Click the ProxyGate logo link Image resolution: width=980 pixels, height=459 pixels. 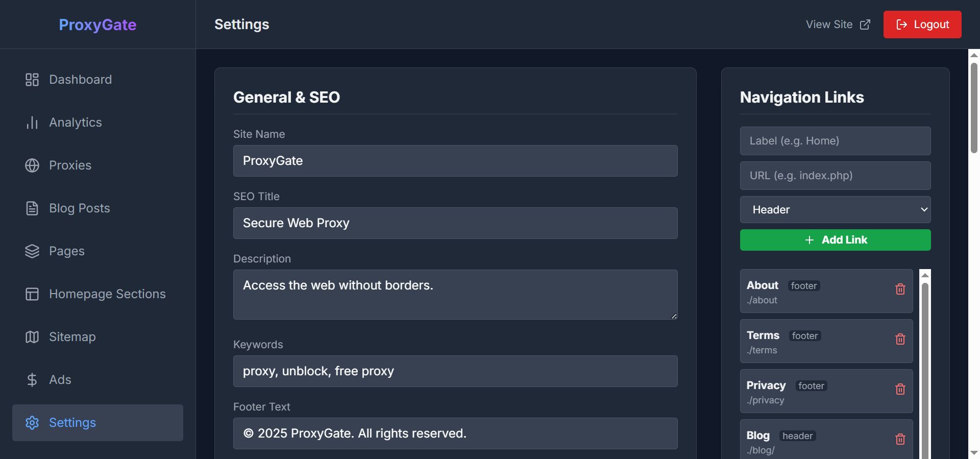[x=97, y=25]
